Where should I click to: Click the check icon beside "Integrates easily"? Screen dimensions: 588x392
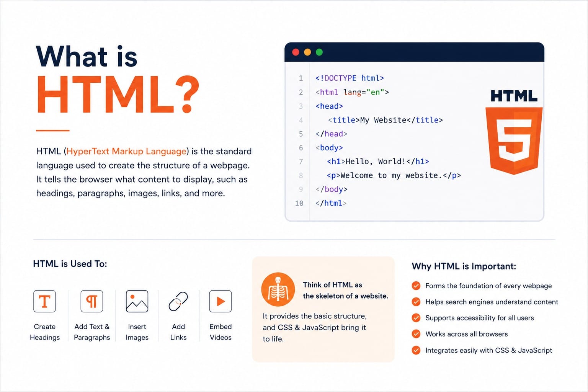click(416, 350)
